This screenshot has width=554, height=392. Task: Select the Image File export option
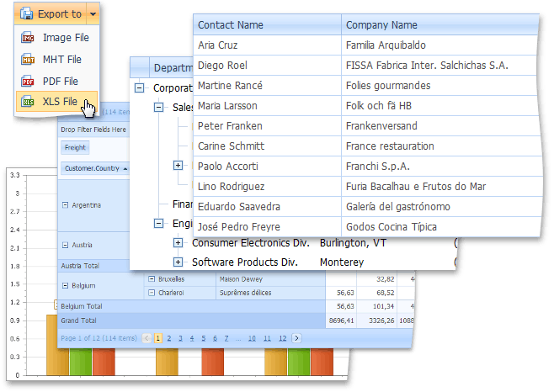point(56,38)
